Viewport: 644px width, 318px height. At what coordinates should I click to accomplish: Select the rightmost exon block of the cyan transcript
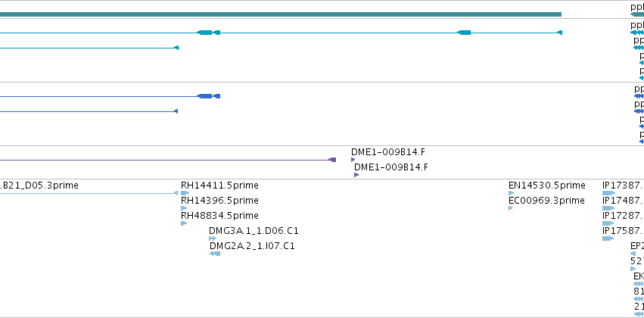[x=559, y=33]
